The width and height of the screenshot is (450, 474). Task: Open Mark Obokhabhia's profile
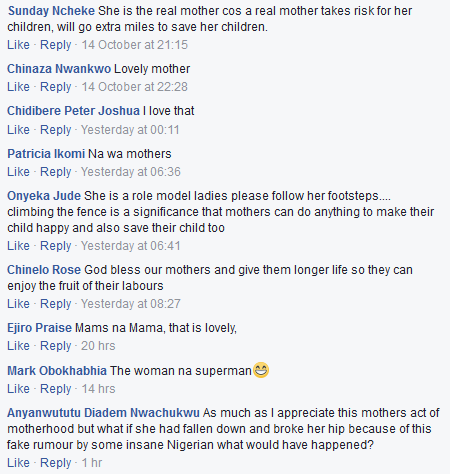[x=57, y=371]
